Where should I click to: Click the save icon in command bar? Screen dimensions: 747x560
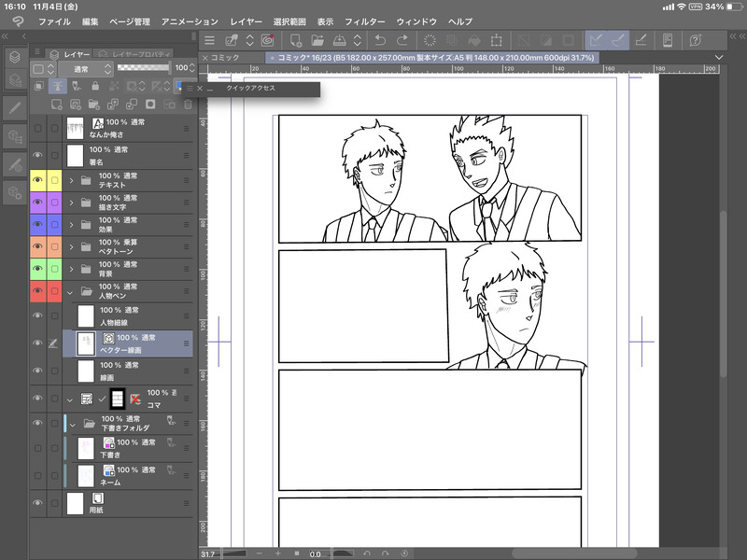(339, 40)
